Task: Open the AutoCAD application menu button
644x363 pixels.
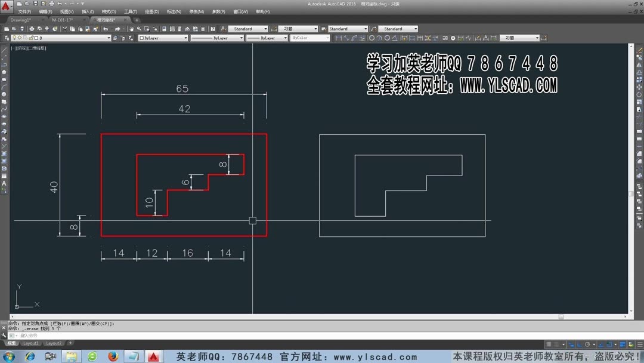Action: pyautogui.click(x=7, y=6)
